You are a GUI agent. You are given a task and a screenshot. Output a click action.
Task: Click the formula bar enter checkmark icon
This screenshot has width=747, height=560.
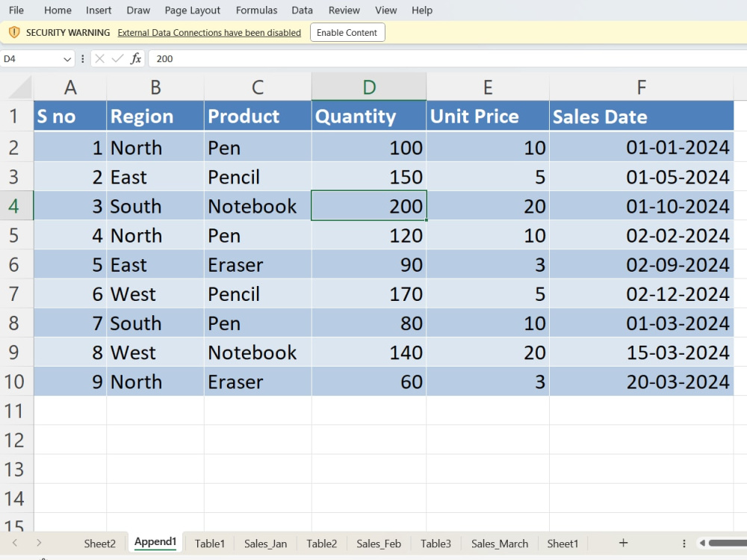(117, 58)
